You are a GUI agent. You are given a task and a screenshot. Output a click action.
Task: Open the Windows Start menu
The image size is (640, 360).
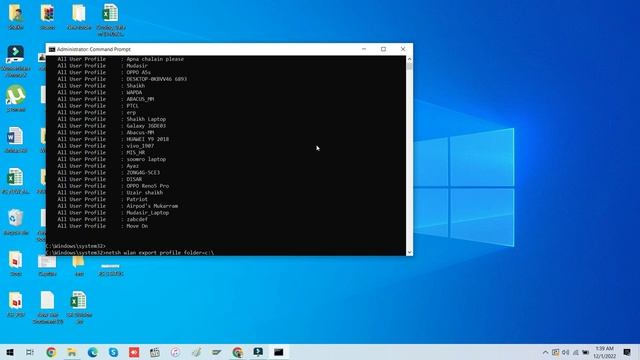(x=10, y=352)
